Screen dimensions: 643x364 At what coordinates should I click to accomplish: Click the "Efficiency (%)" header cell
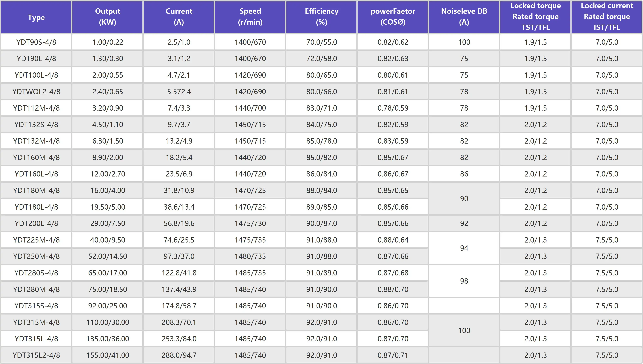[x=321, y=17]
